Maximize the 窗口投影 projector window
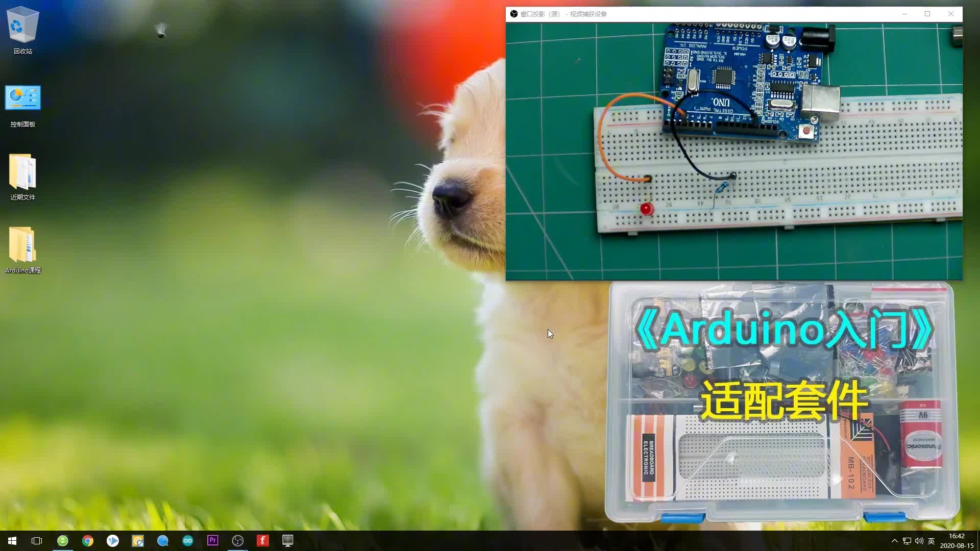This screenshot has height=551, width=980. [x=927, y=14]
